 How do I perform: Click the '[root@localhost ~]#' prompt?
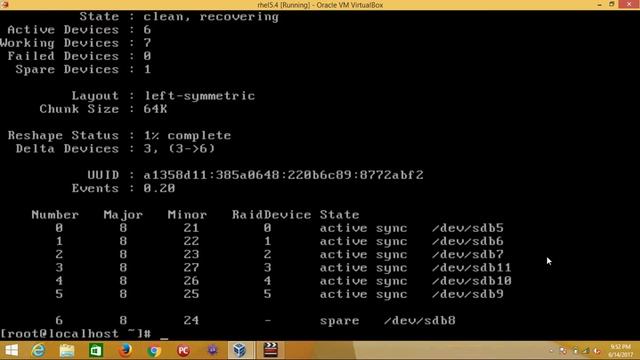76,333
